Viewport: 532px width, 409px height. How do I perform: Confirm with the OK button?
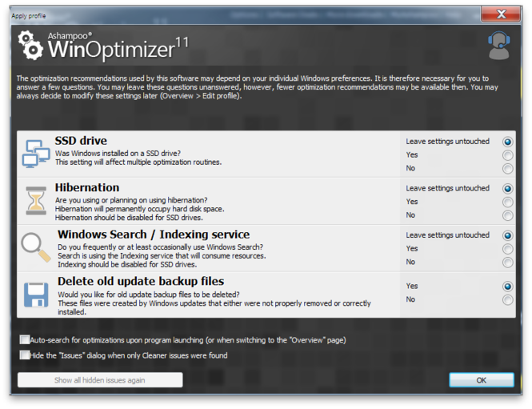click(482, 380)
